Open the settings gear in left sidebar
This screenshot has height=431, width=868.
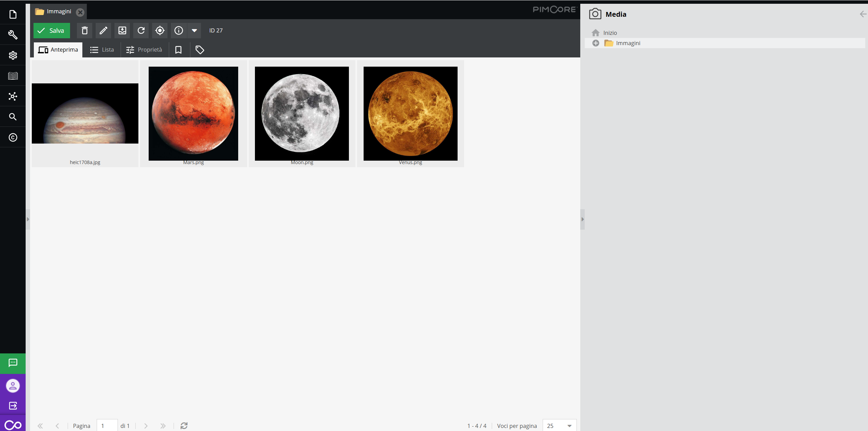point(13,55)
